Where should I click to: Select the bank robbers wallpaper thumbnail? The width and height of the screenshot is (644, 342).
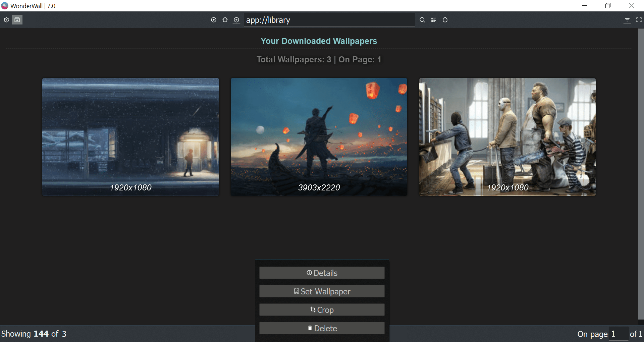507,137
